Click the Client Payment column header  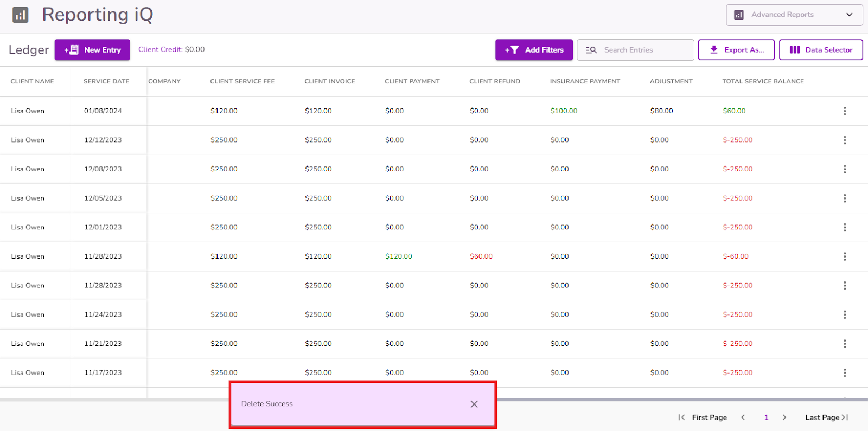[x=412, y=81]
